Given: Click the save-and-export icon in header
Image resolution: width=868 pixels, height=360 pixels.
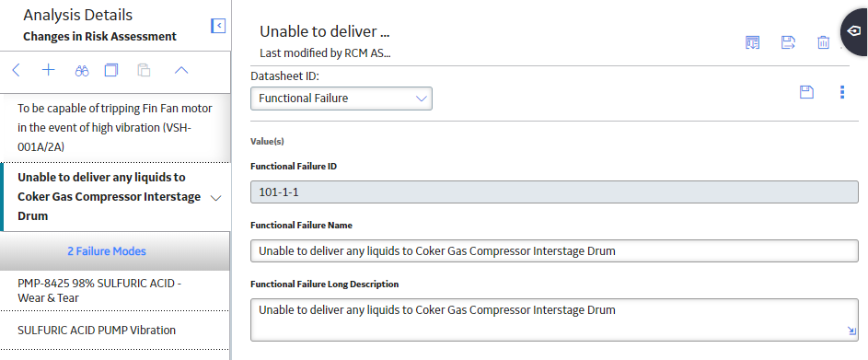Looking at the screenshot, I should click(x=788, y=42).
